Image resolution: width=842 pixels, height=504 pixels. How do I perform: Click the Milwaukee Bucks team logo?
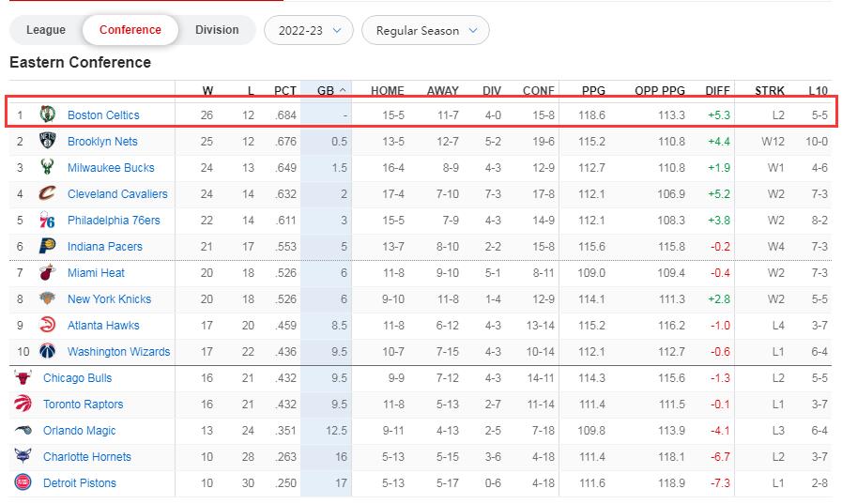[x=47, y=167]
